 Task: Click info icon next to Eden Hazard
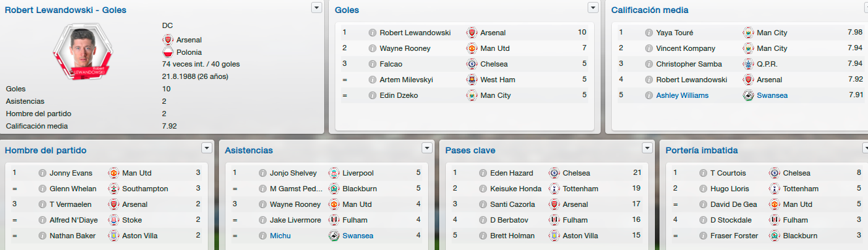[x=483, y=173]
